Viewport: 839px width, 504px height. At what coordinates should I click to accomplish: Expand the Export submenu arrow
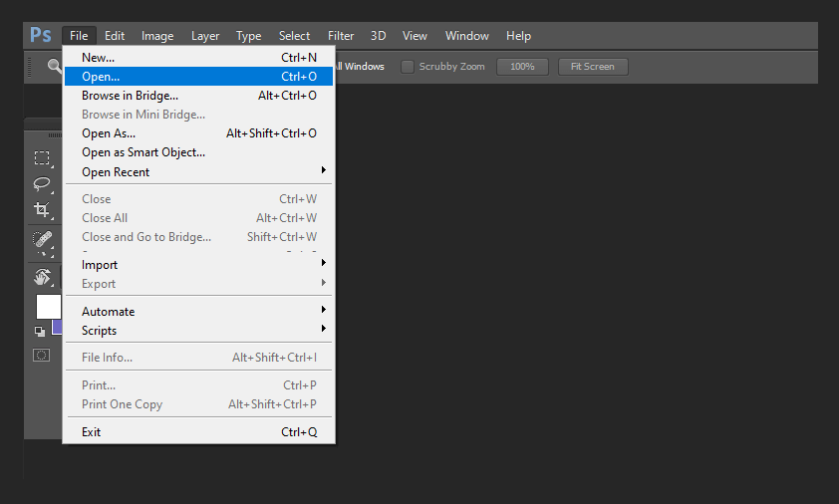click(x=323, y=282)
